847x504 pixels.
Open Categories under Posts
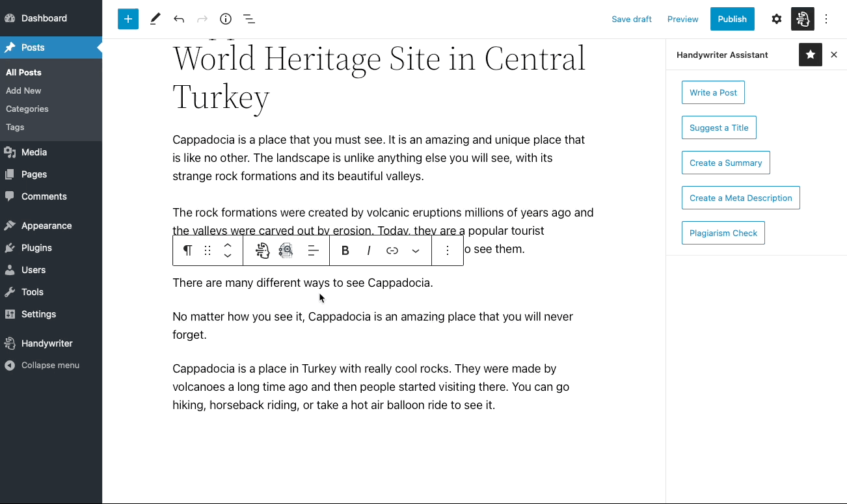coord(27,109)
